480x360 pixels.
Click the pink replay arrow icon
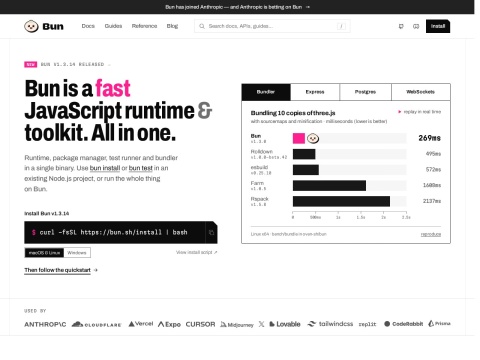coord(399,112)
